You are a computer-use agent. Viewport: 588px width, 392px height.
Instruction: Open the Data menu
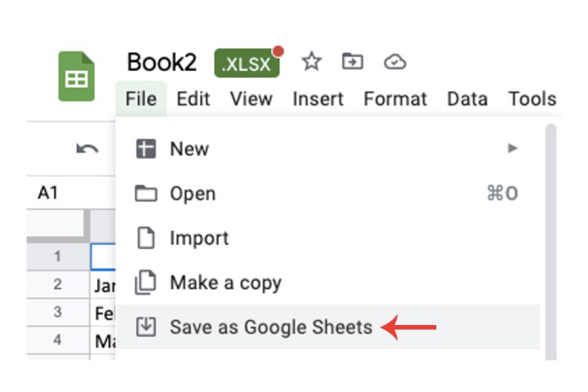(467, 99)
